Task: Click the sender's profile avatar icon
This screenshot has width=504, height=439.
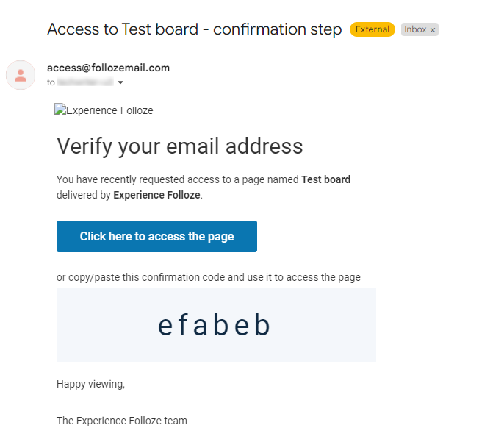Action: pyautogui.click(x=21, y=75)
